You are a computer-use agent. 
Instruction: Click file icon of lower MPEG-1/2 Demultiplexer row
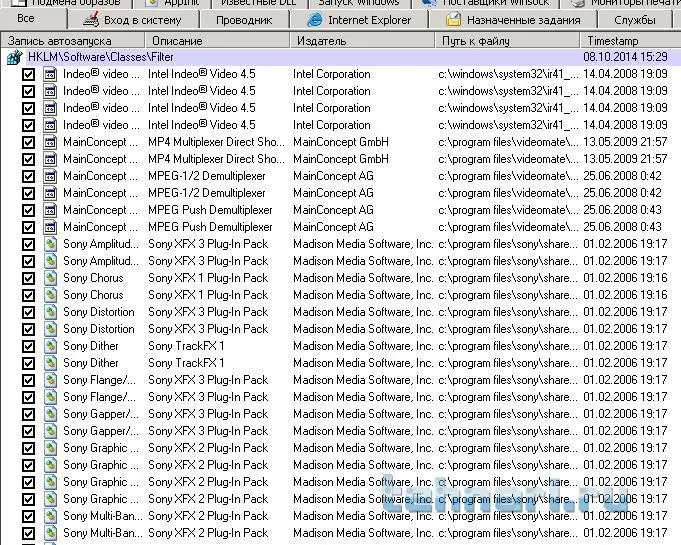[50, 193]
